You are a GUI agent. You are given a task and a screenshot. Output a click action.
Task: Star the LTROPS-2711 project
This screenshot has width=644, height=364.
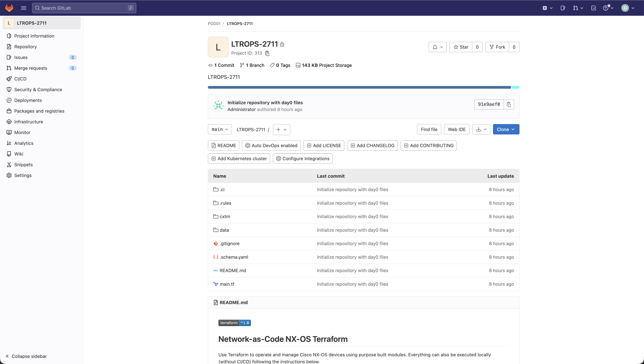[x=461, y=47]
